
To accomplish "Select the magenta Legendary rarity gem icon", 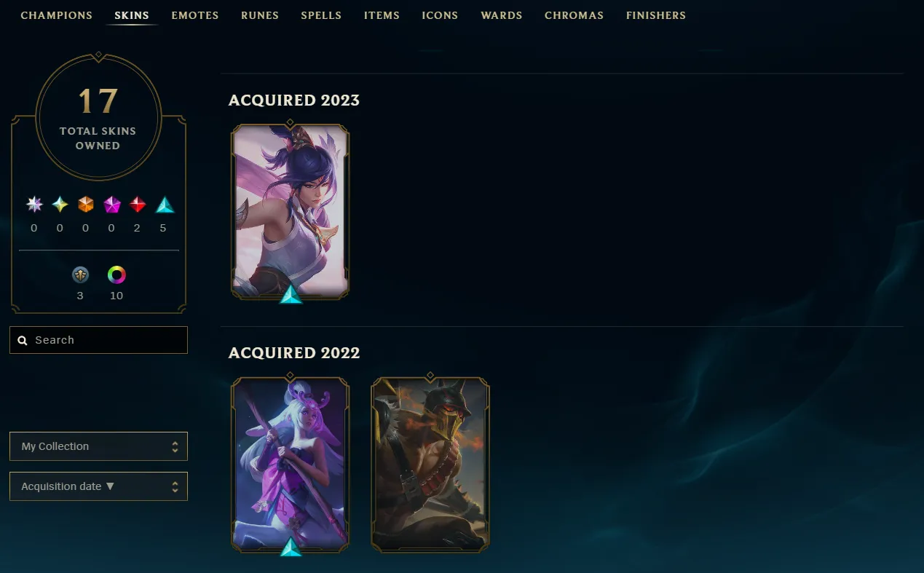I will pyautogui.click(x=111, y=205).
